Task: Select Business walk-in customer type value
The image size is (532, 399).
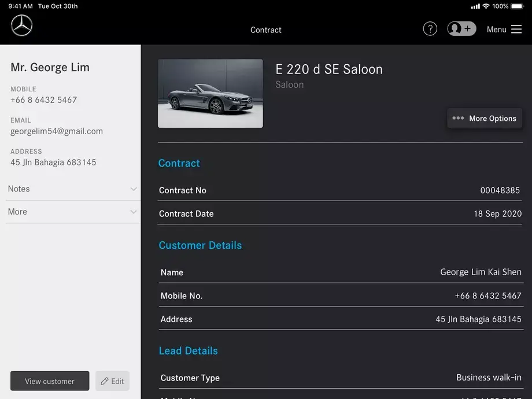Action: pos(489,378)
